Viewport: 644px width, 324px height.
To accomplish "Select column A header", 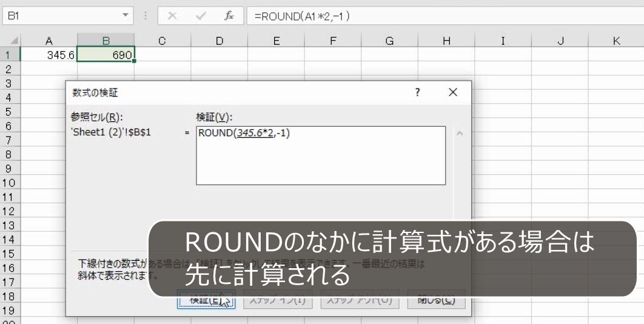I will [49, 41].
